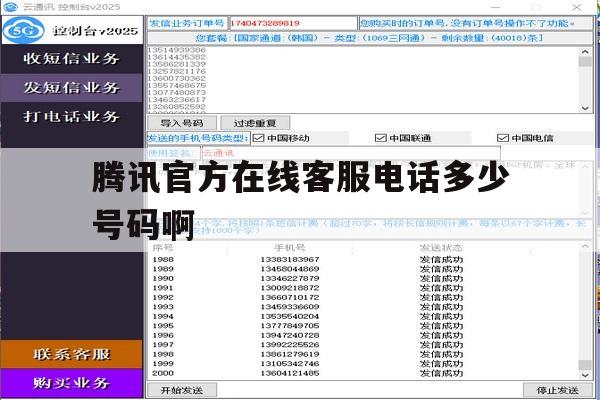Click phone number list scroll-down arrow
This screenshot has width=600, height=400.
click(585, 108)
